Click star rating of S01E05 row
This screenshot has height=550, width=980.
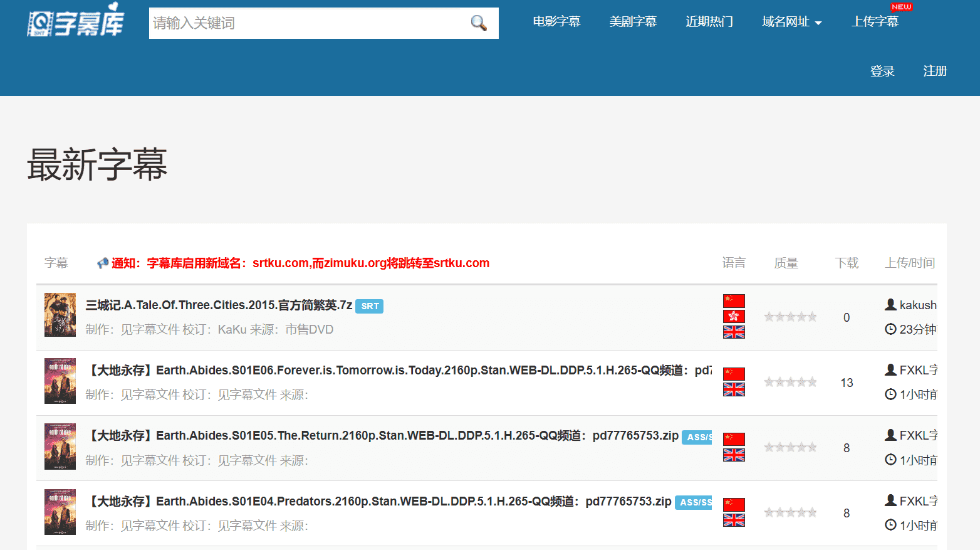[790, 447]
